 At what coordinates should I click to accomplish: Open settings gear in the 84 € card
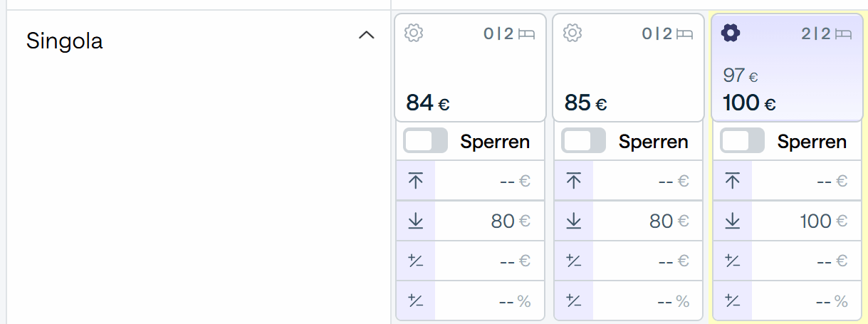pos(414,33)
